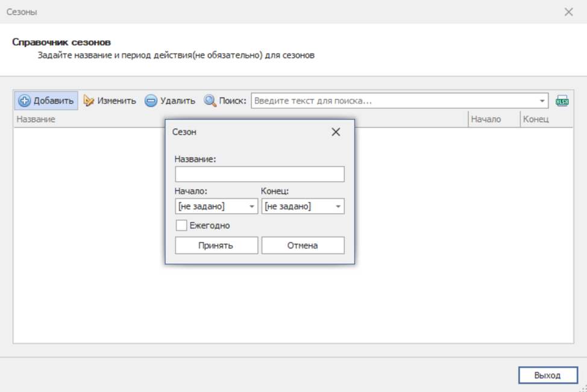The image size is (587, 392).
Task: Click the Поиск magnifier icon
Action: (x=210, y=101)
